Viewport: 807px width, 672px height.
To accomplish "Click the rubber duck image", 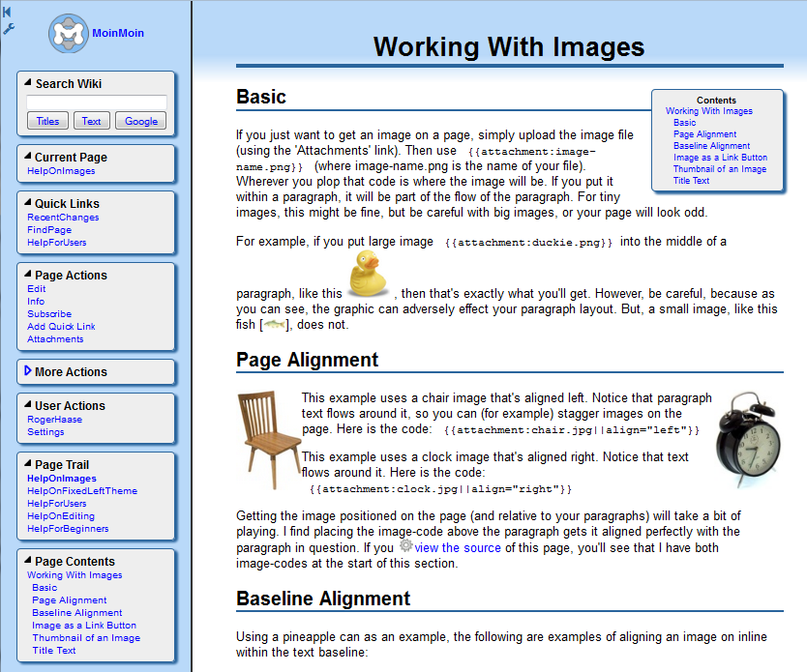I will point(367,274).
